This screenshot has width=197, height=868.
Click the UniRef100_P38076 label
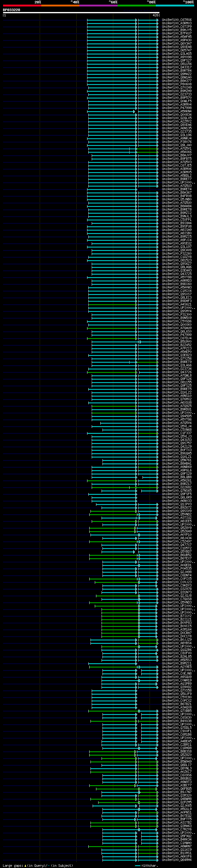[x=176, y=142]
